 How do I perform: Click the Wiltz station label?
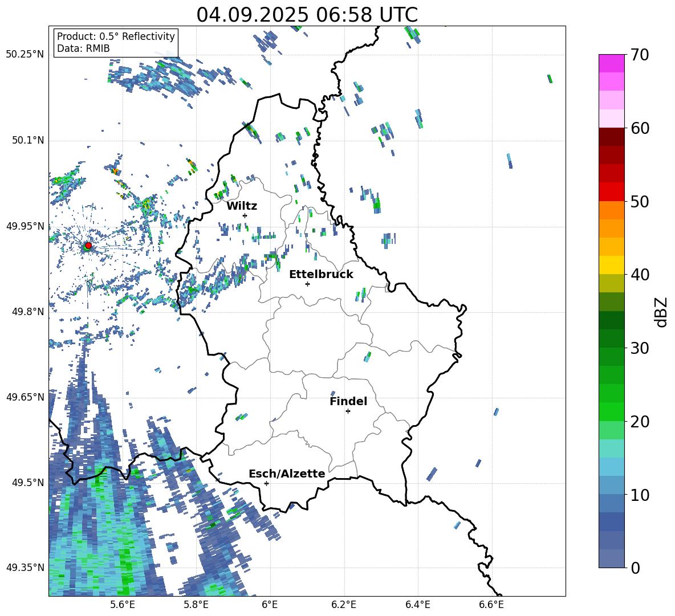click(242, 206)
